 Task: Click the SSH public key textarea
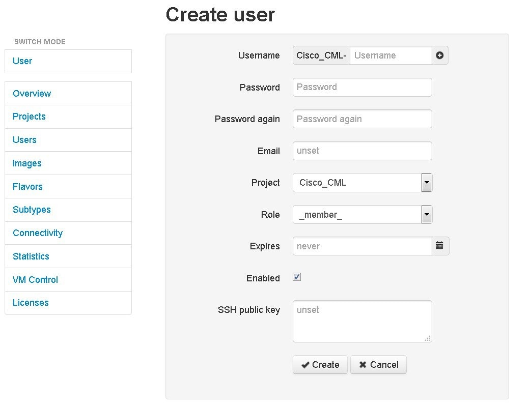[362, 321]
